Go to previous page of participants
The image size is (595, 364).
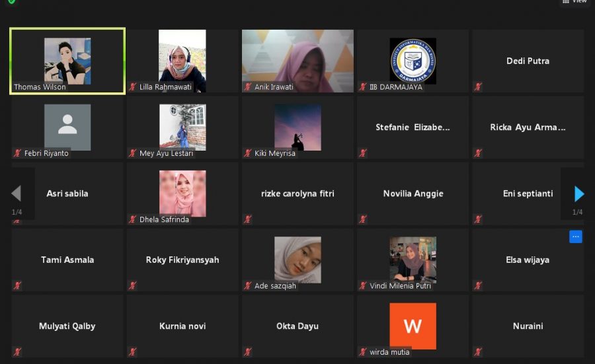coord(17,194)
